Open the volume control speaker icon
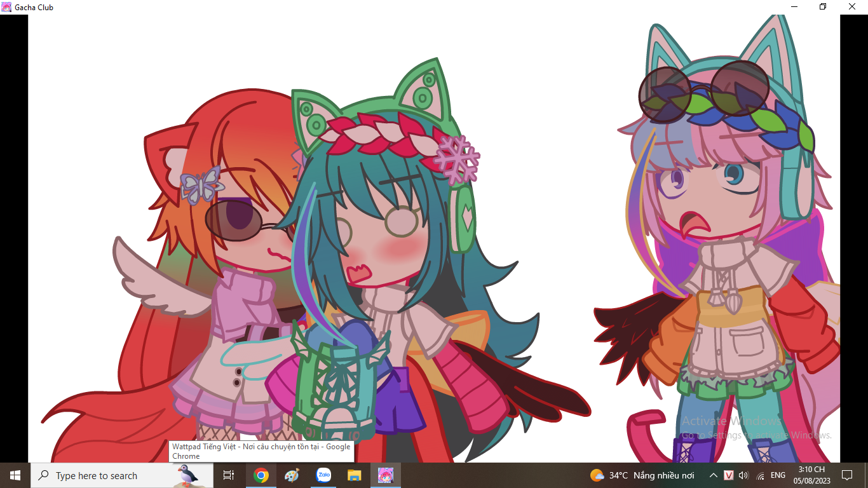This screenshot has width=868, height=488. point(743,475)
